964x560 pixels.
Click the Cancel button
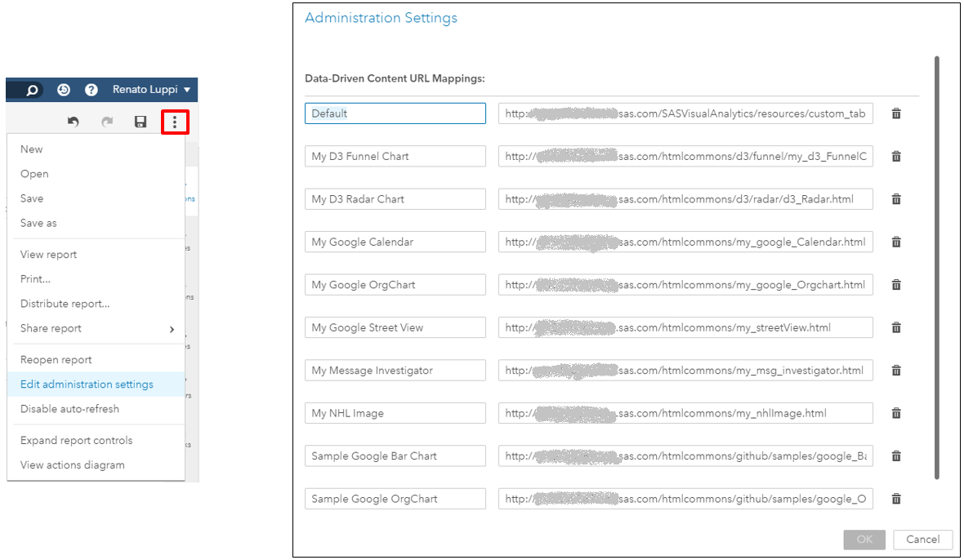click(923, 540)
